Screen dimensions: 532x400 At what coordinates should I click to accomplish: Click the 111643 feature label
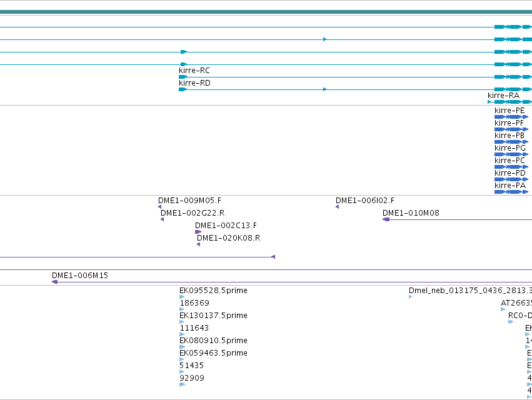(x=194, y=328)
